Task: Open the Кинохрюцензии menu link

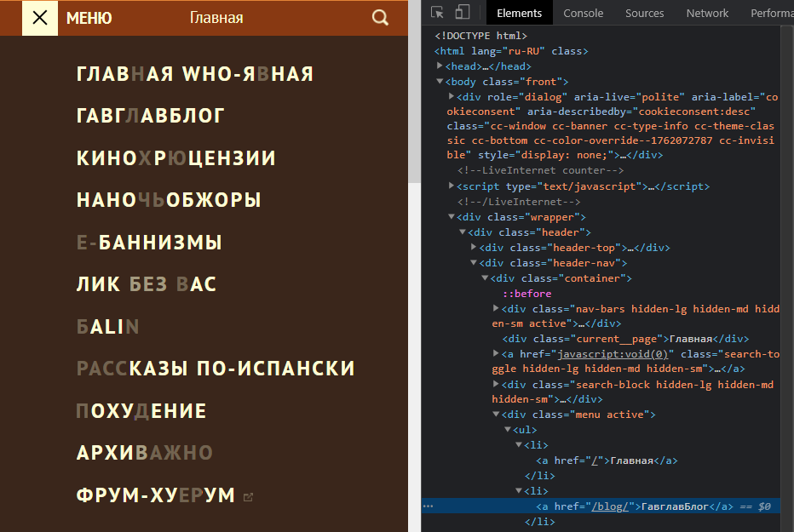Action: click(176, 157)
